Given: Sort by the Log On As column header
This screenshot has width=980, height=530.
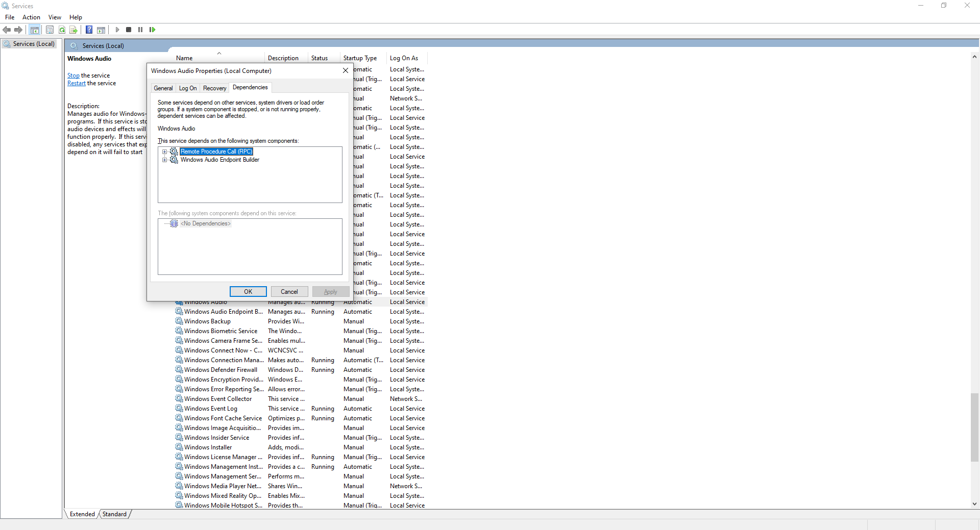Looking at the screenshot, I should [407, 58].
